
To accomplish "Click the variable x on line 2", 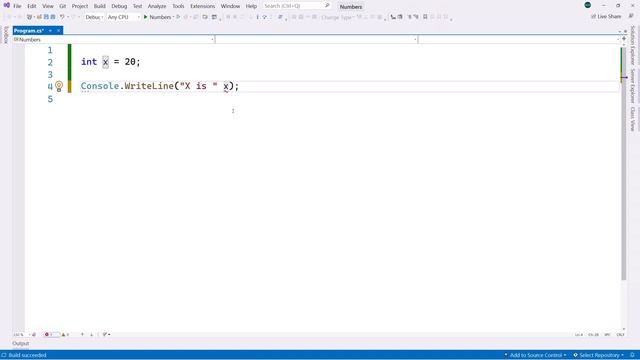I will pyautogui.click(x=105, y=62).
